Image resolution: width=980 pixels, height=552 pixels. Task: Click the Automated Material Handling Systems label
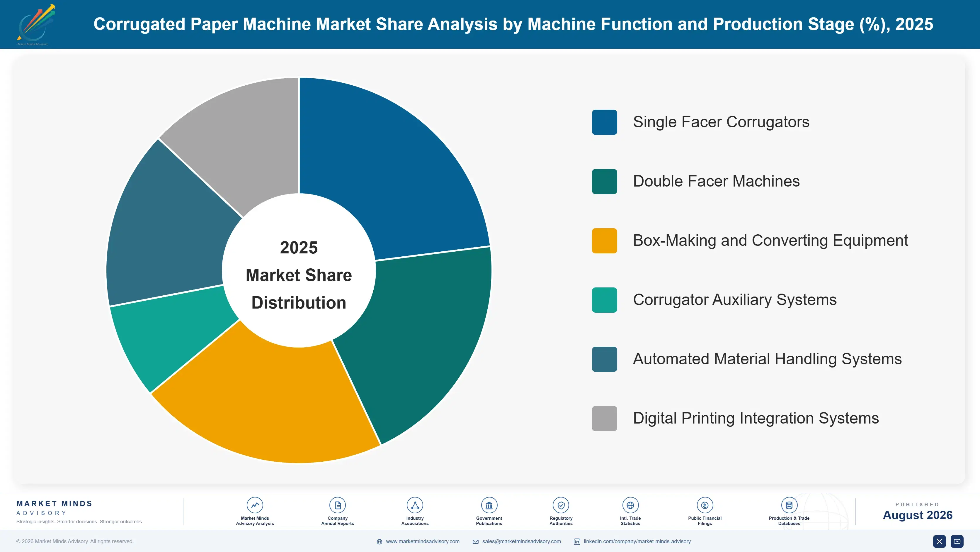(767, 359)
